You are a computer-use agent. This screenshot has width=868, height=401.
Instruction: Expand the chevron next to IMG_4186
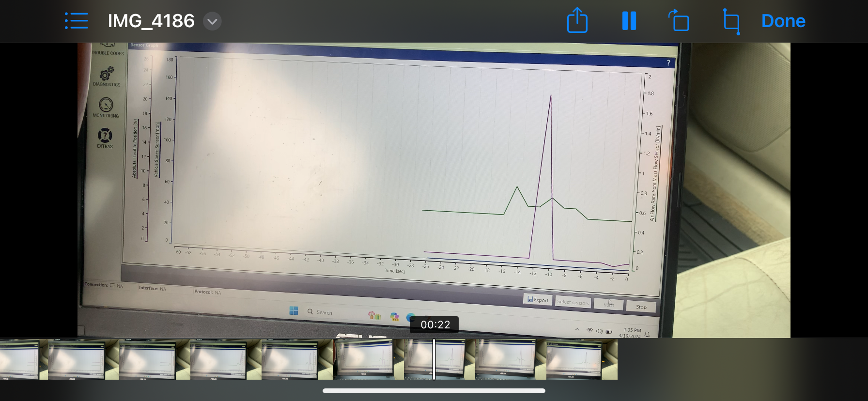click(212, 21)
